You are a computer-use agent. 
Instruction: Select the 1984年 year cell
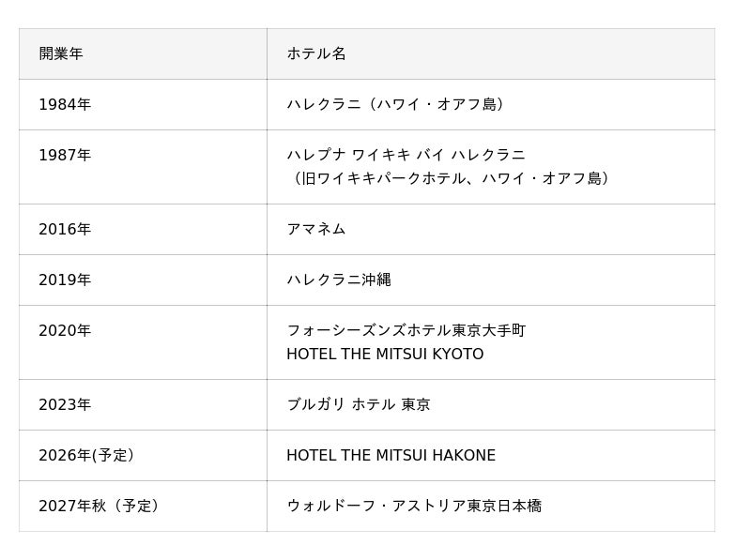65,104
